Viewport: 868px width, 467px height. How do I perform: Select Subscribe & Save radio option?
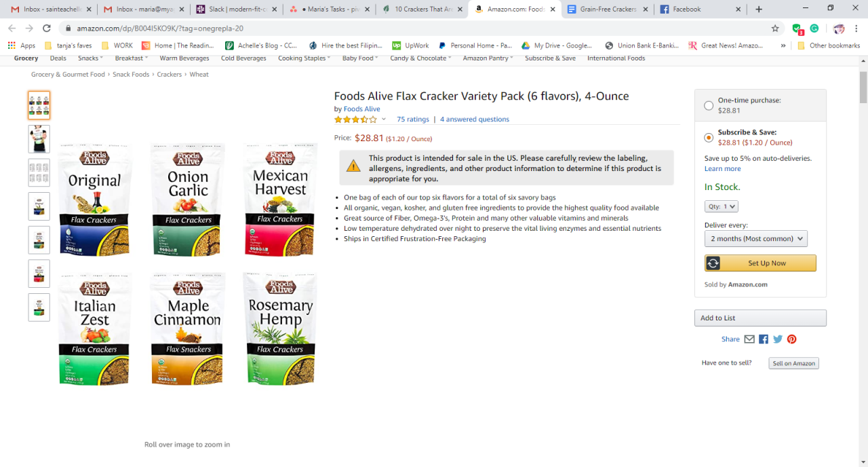pyautogui.click(x=709, y=138)
